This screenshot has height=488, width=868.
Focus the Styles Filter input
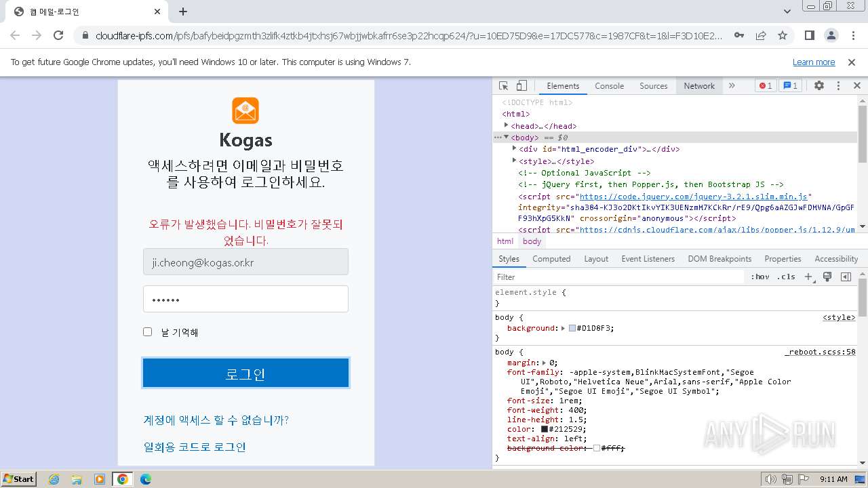click(619, 277)
